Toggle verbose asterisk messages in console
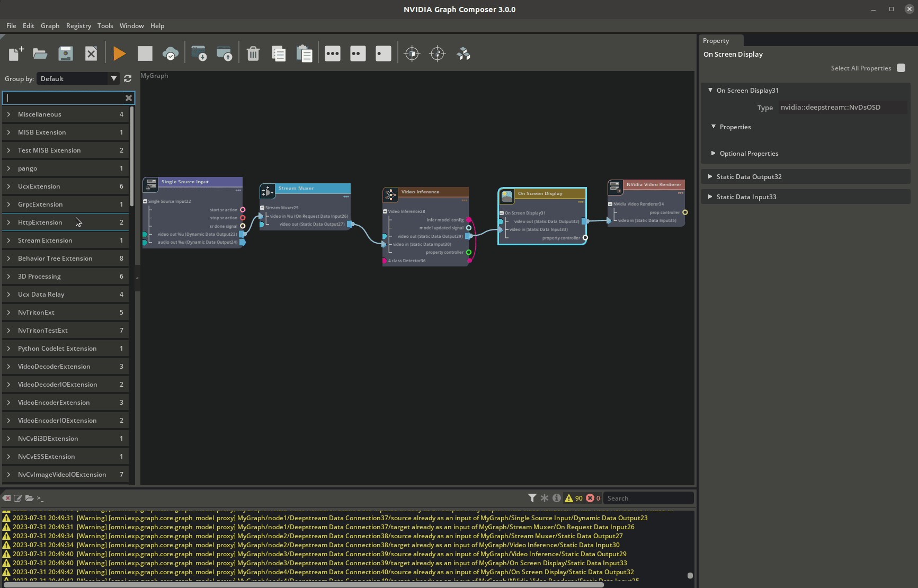The image size is (918, 588). point(545,498)
